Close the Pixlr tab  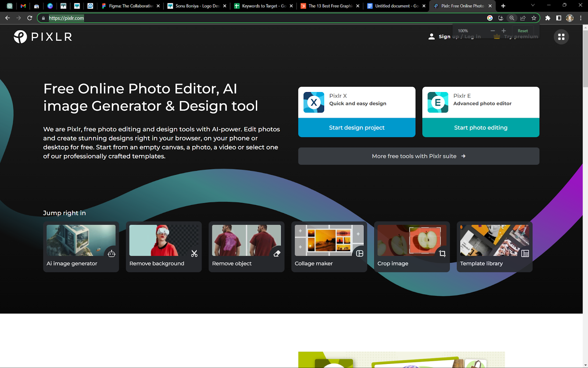(490, 6)
